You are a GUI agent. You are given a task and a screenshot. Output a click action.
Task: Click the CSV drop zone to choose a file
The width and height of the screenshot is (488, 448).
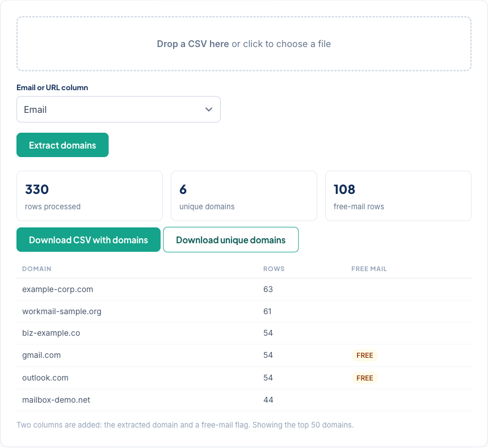[x=243, y=44]
